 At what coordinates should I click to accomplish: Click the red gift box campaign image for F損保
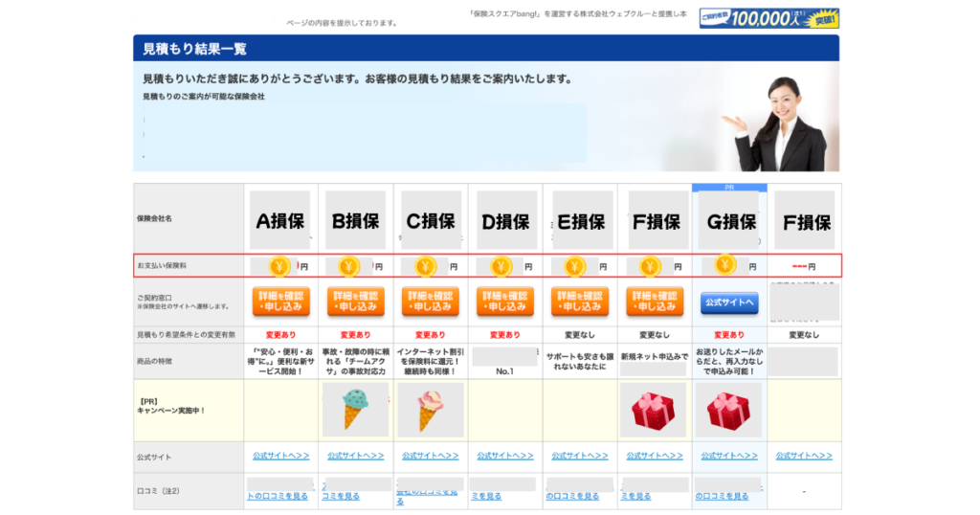point(654,411)
